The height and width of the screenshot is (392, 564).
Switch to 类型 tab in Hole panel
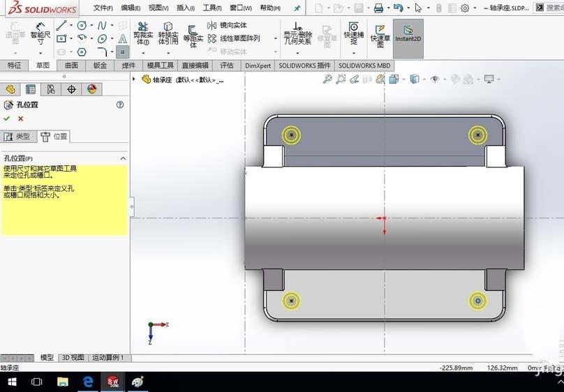[18, 137]
